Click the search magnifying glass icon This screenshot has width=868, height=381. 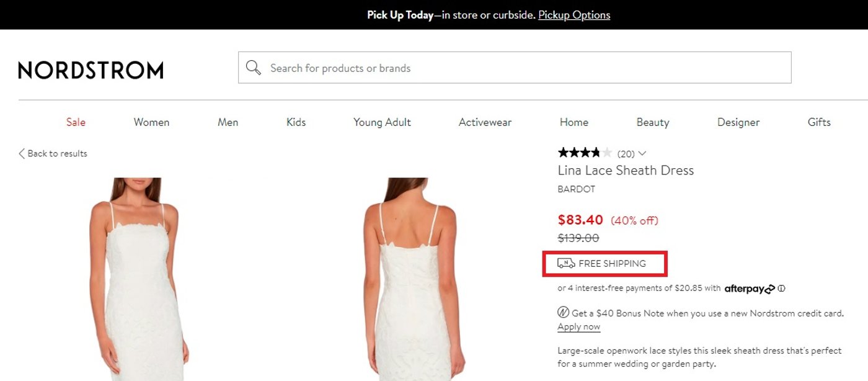coord(253,67)
